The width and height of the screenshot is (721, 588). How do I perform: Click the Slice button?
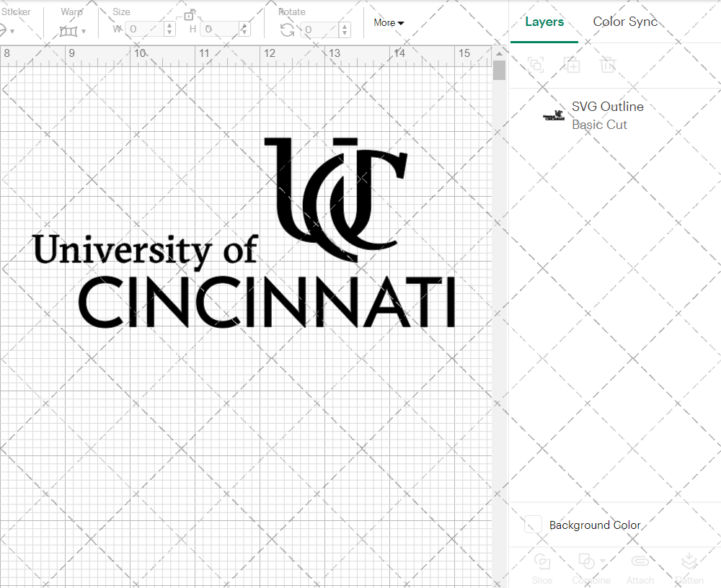(x=542, y=569)
